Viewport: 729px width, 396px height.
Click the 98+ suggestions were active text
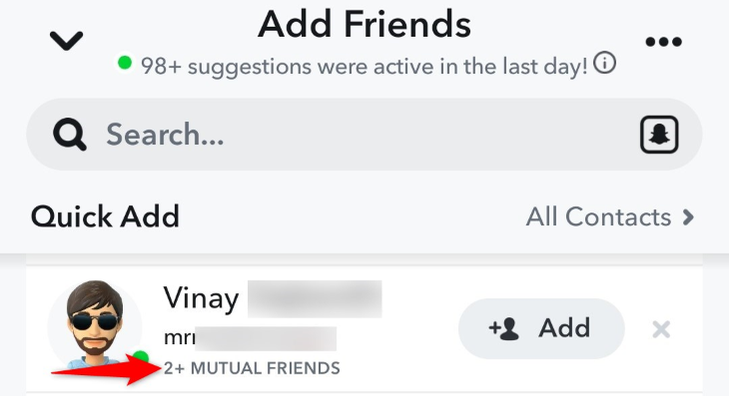364,66
